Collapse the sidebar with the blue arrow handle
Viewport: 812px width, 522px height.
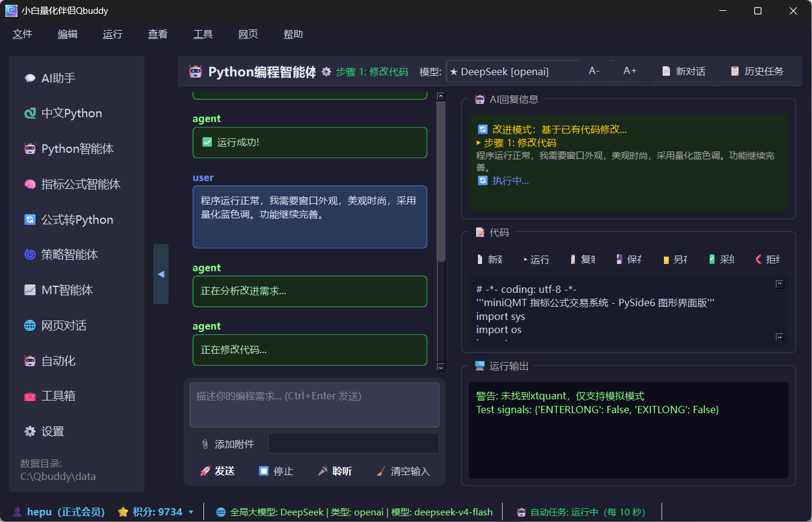coord(161,274)
